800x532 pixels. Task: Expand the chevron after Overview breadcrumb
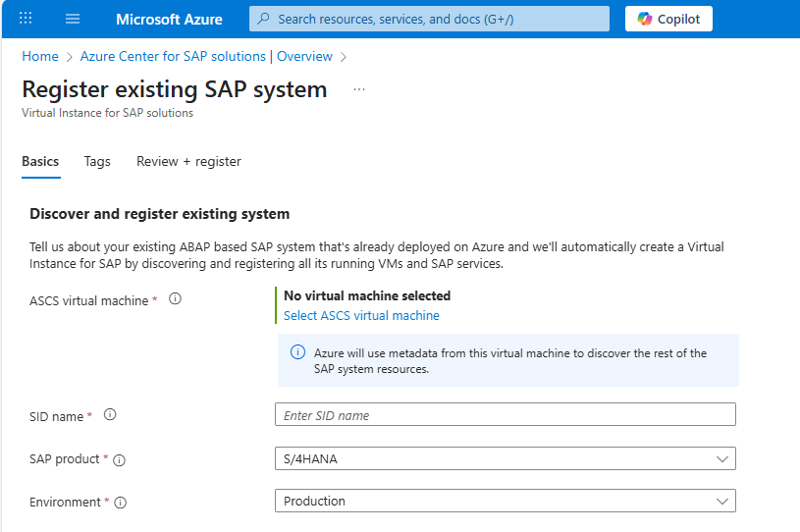344,57
